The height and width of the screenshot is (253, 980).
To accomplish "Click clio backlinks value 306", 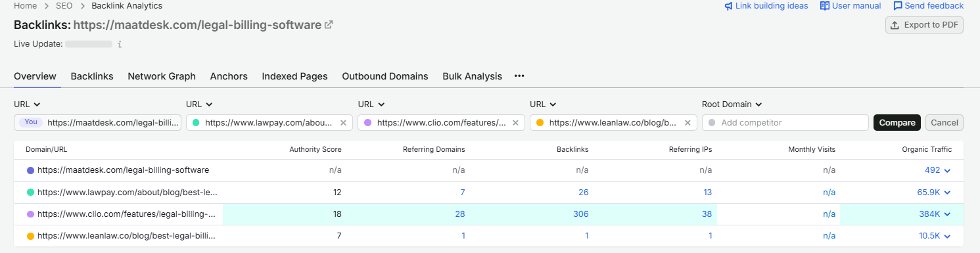I will point(580,214).
